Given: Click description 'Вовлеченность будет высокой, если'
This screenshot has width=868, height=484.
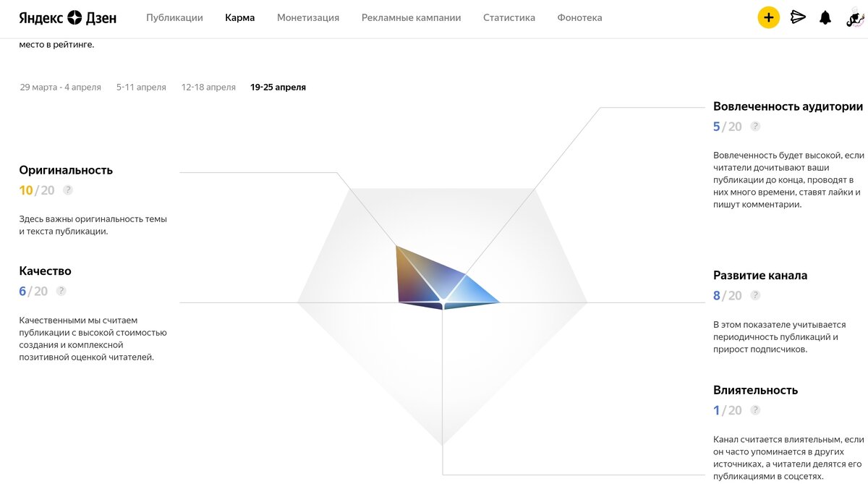Looking at the screenshot, I should click(x=788, y=179).
